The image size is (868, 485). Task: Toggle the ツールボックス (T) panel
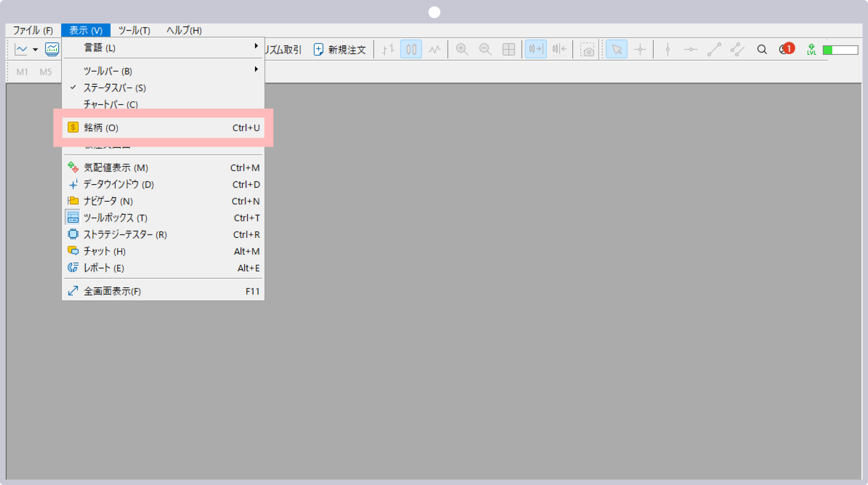tap(163, 218)
